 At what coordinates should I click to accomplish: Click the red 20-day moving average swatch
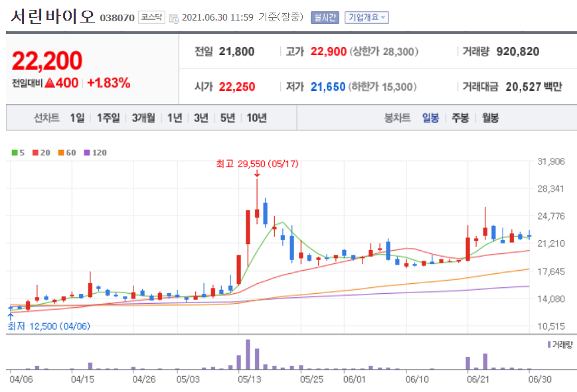click(x=35, y=153)
